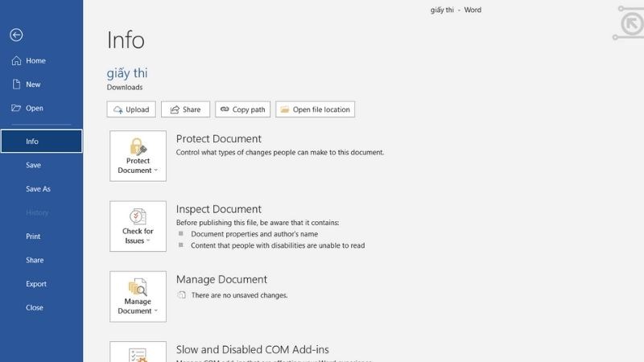Click the back arrow icon
The image size is (644, 362).
pos(16,35)
